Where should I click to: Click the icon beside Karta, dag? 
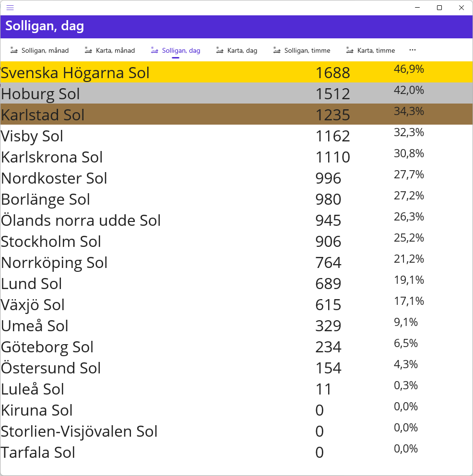point(220,50)
